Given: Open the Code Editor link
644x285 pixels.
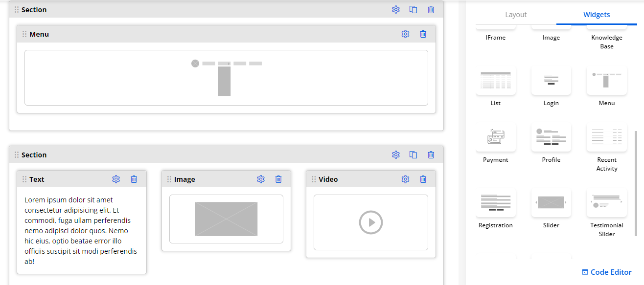Looking at the screenshot, I should 607,272.
